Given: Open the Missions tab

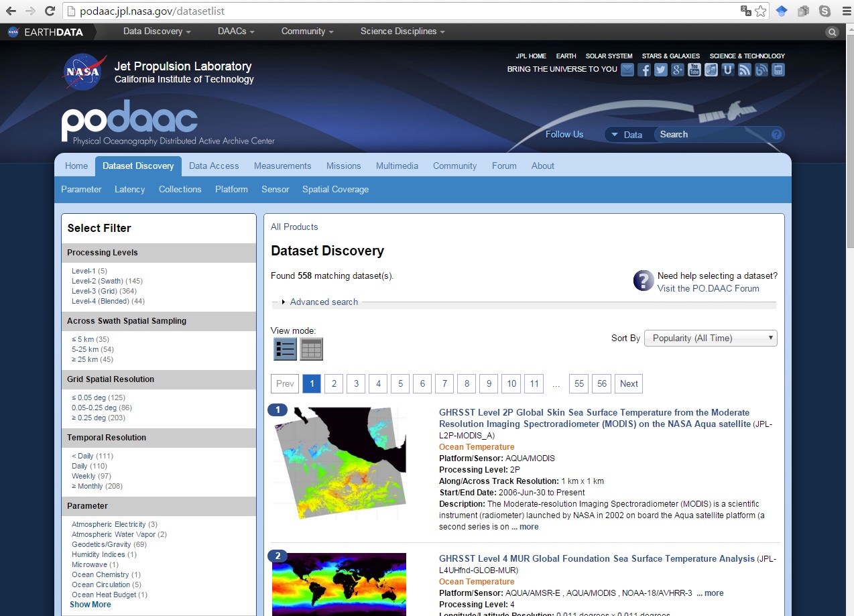Looking at the screenshot, I should (343, 166).
